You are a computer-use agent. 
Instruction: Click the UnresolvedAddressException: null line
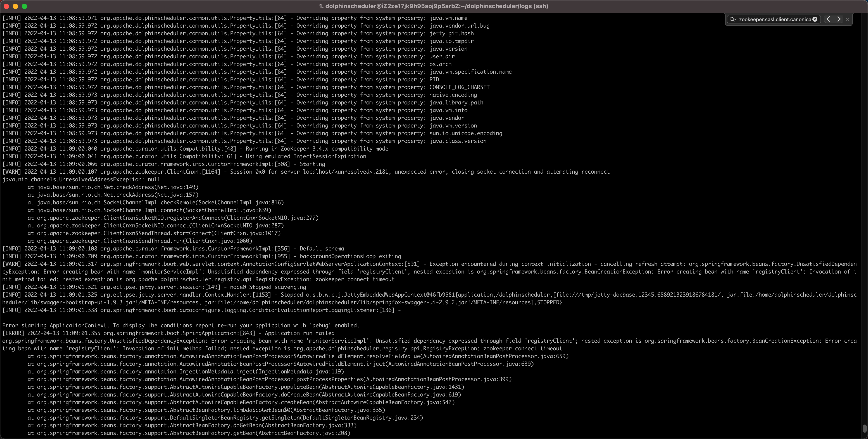(81, 179)
